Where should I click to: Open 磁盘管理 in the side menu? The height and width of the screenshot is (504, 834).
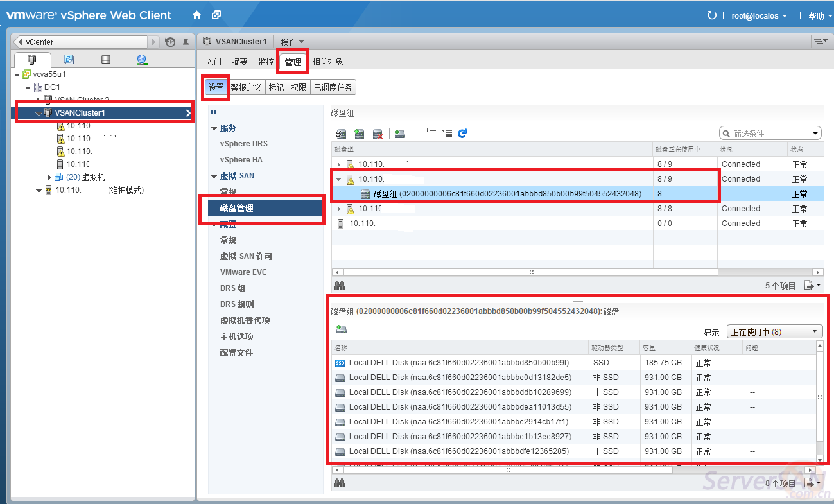[x=265, y=208]
